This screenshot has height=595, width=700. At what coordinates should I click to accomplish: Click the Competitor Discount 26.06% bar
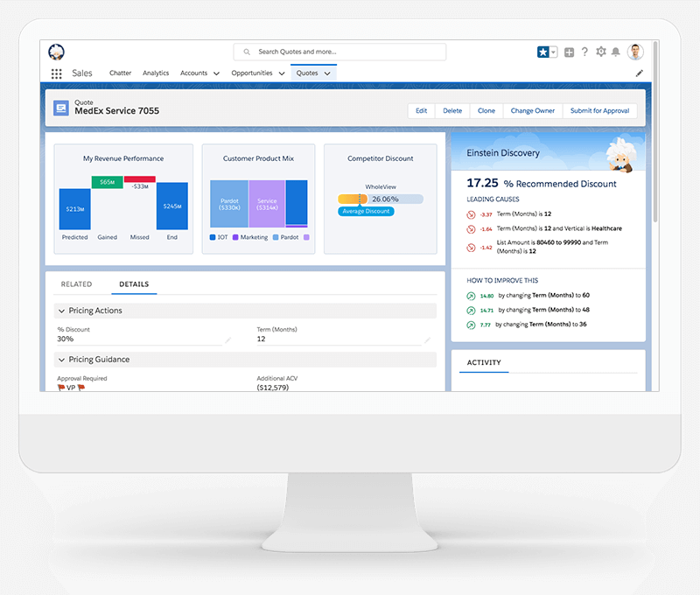(x=381, y=199)
